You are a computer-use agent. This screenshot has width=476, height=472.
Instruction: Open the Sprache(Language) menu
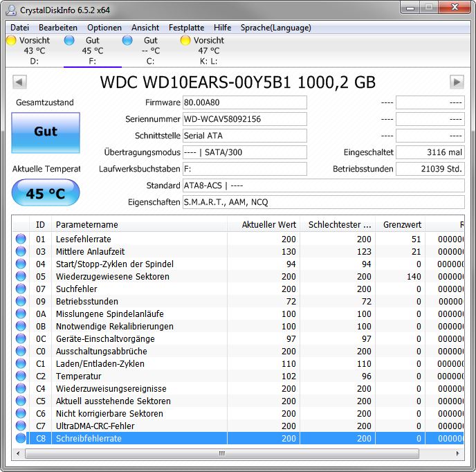pyautogui.click(x=276, y=28)
